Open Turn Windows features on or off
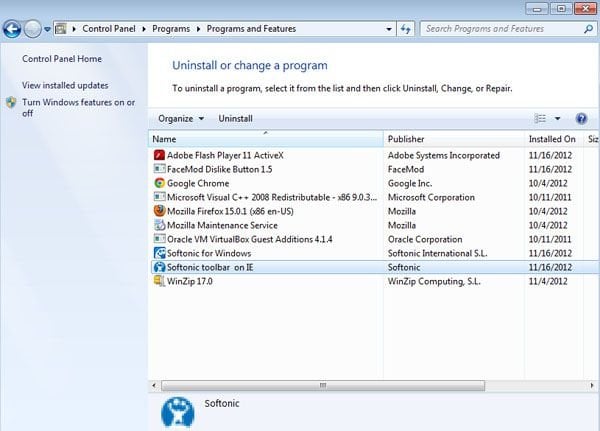600x431 pixels. (x=78, y=108)
